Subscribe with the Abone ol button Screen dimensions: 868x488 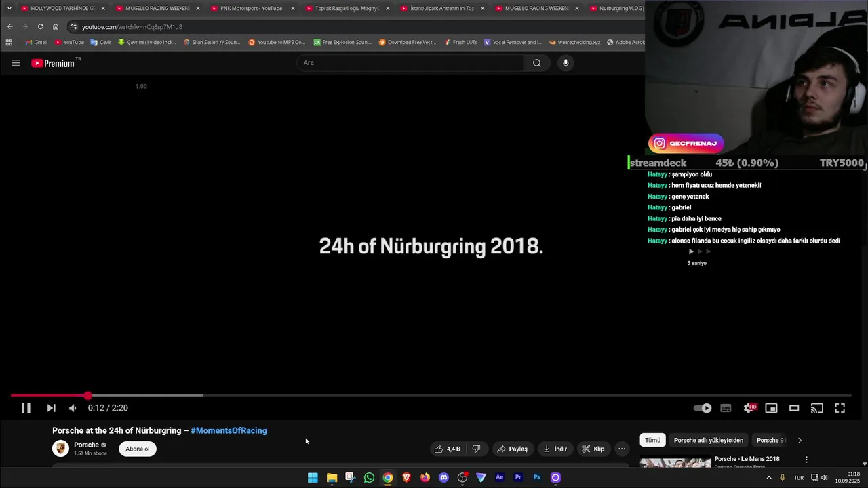pyautogui.click(x=138, y=449)
